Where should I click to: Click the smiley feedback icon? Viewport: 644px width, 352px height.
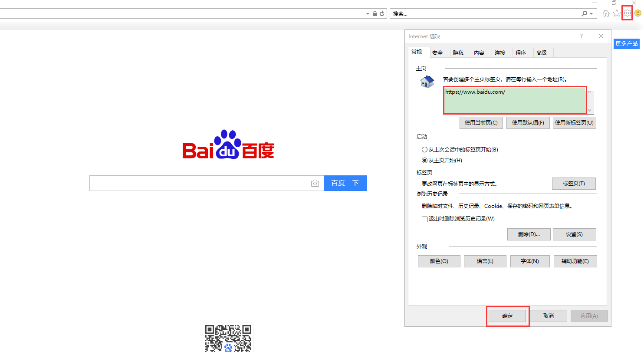[x=637, y=13]
